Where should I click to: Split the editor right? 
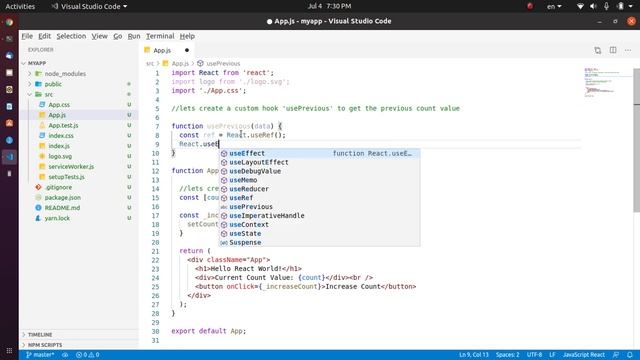pyautogui.click(x=613, y=50)
